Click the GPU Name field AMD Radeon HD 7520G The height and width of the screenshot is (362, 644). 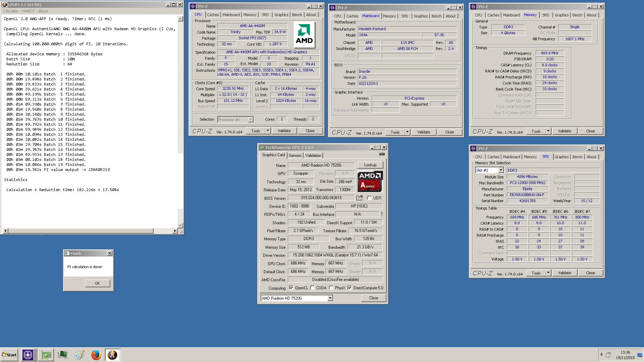(x=321, y=165)
